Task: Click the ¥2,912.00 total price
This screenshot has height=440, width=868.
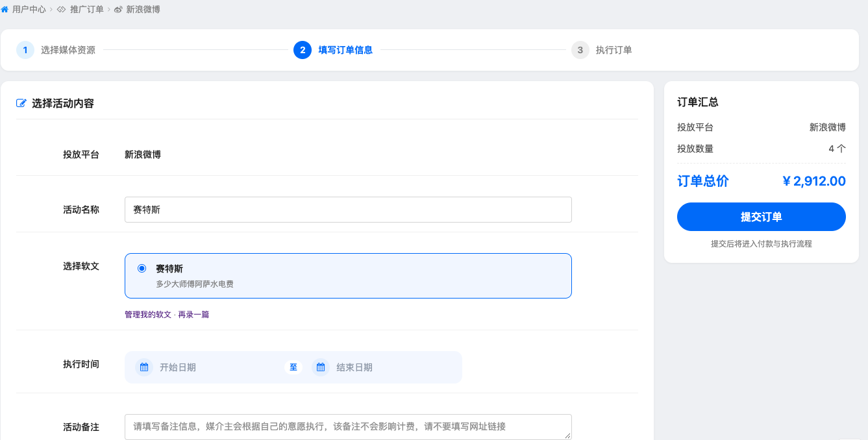Action: coord(814,182)
